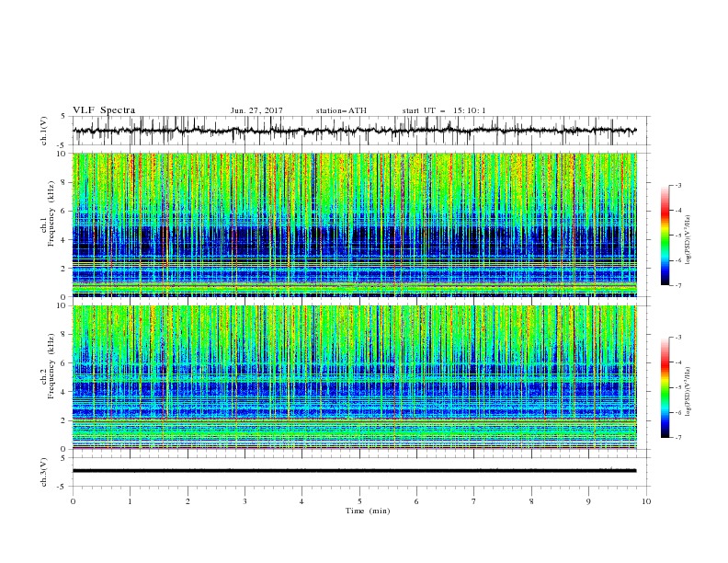Click the "Time (min)" axis label
Image resolution: width=728 pixels, height=563 pixels.
tap(368, 511)
